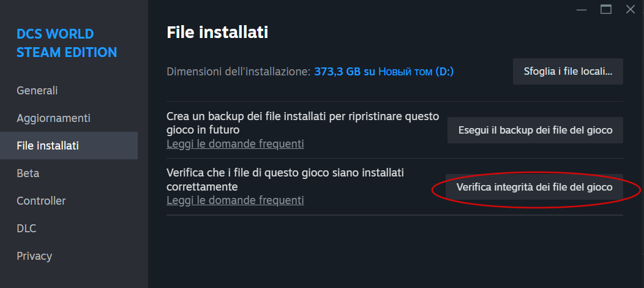The height and width of the screenshot is (288, 644).
Task: Click the Verifica che i file description text
Action: pos(285,179)
